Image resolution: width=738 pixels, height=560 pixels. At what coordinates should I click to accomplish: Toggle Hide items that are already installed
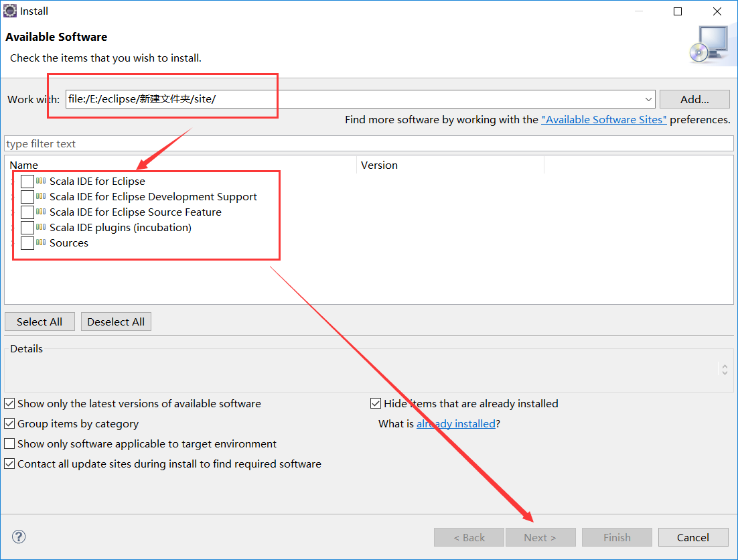(x=376, y=403)
